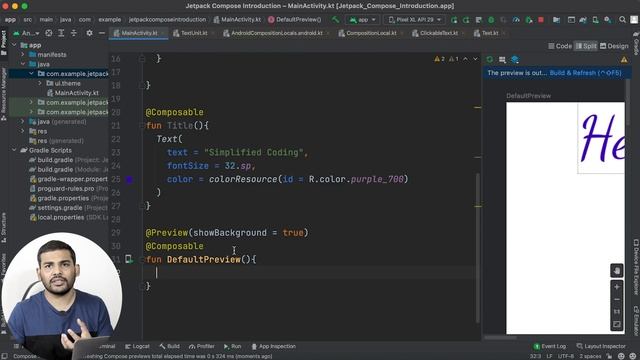Click Collapse All in Project panel
640x360 pixels.
pyautogui.click(x=74, y=33)
